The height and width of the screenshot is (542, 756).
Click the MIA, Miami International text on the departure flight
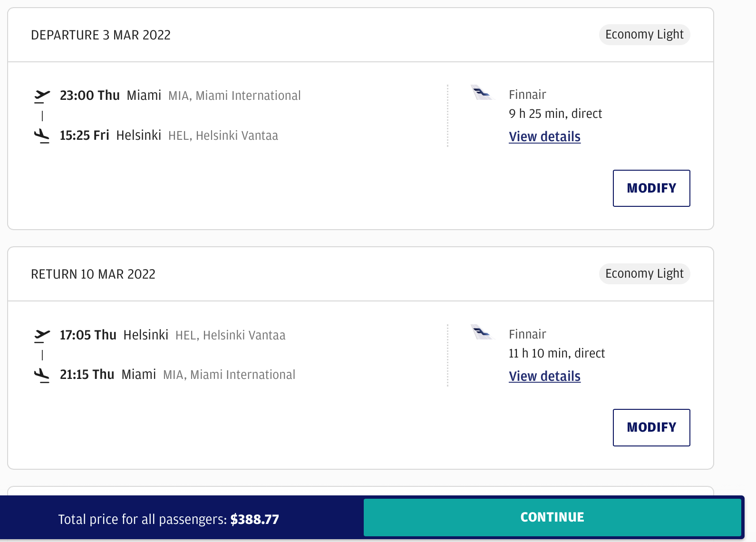click(x=234, y=96)
